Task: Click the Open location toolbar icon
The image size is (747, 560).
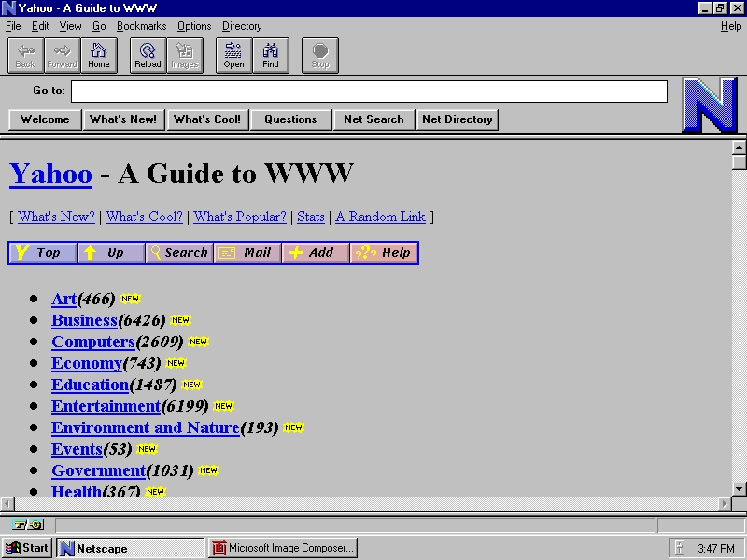Action: click(x=233, y=55)
